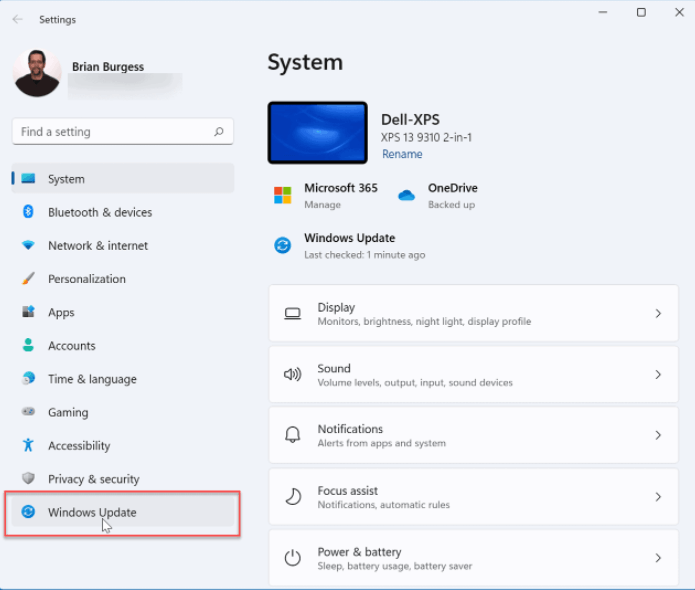The image size is (695, 590).
Task: Go to Personalization settings
Action: (x=123, y=278)
